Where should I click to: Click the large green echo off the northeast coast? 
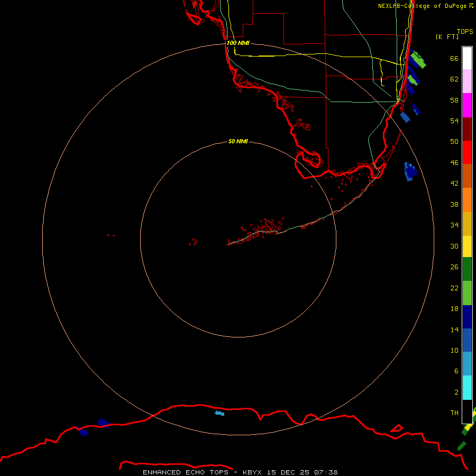coord(418,60)
